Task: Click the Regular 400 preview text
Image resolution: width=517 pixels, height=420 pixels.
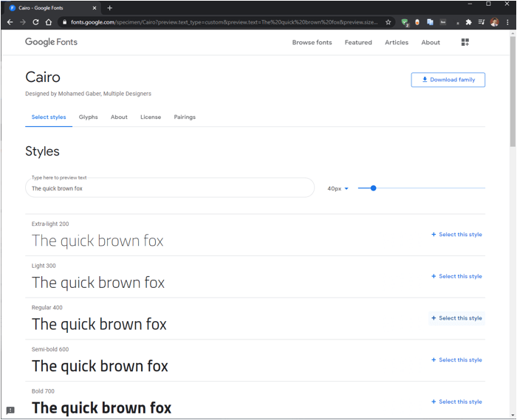Action: [x=99, y=324]
